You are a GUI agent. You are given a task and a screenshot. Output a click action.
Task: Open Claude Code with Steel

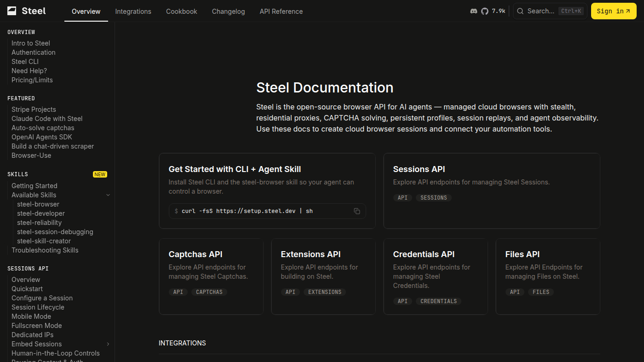tap(47, 119)
